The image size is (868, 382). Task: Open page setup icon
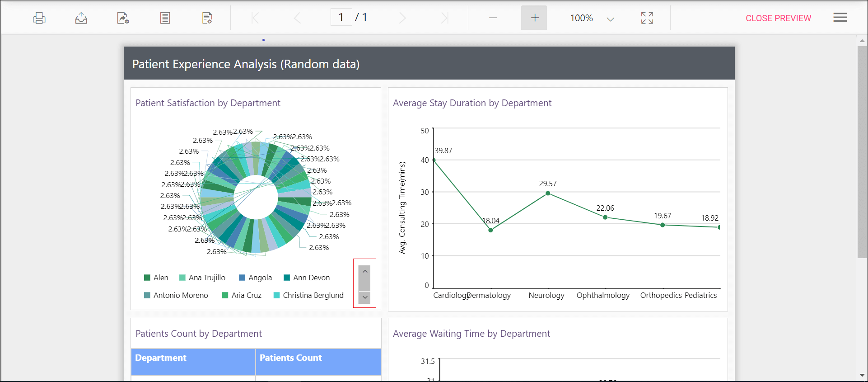(x=207, y=18)
